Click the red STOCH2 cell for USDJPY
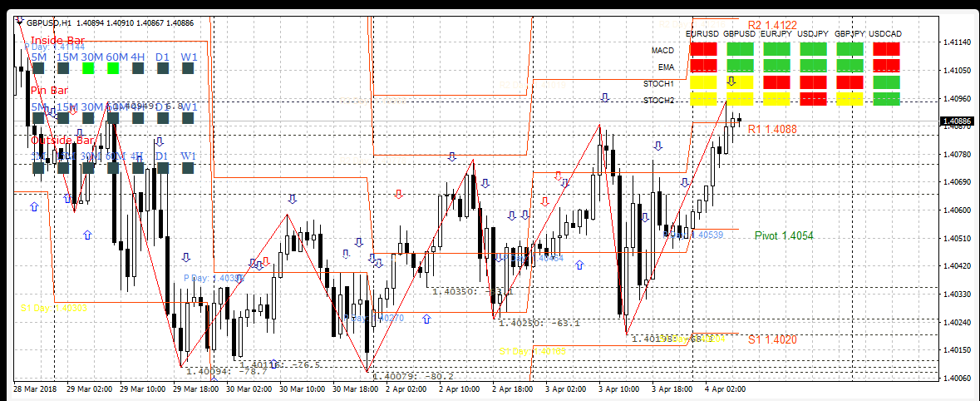The height and width of the screenshot is (401, 980). pyautogui.click(x=814, y=99)
